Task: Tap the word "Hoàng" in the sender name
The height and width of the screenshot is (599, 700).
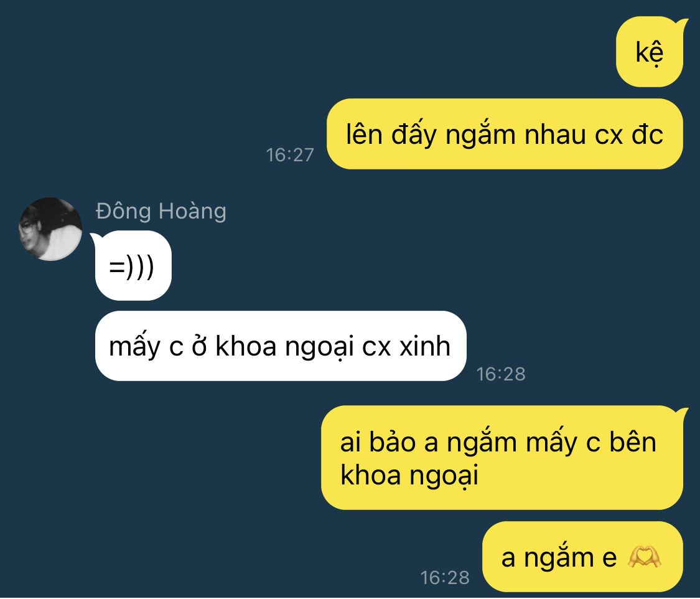Action: pyautogui.click(x=192, y=211)
